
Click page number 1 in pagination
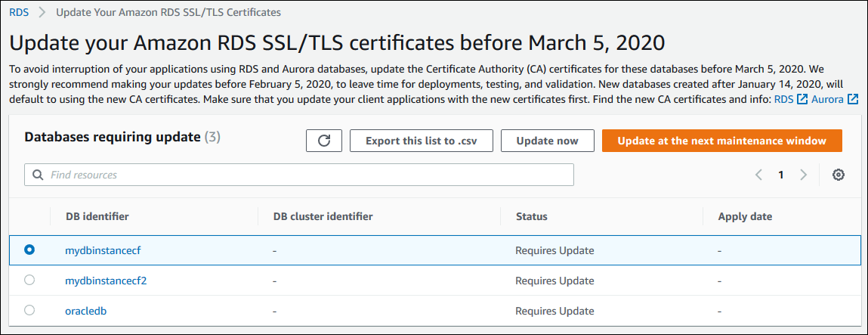[781, 175]
